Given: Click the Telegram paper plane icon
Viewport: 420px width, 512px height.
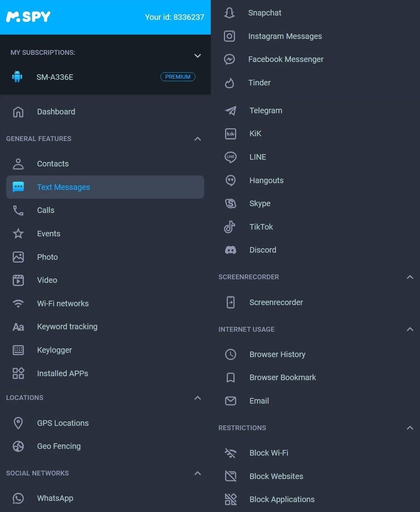Looking at the screenshot, I should (231, 110).
